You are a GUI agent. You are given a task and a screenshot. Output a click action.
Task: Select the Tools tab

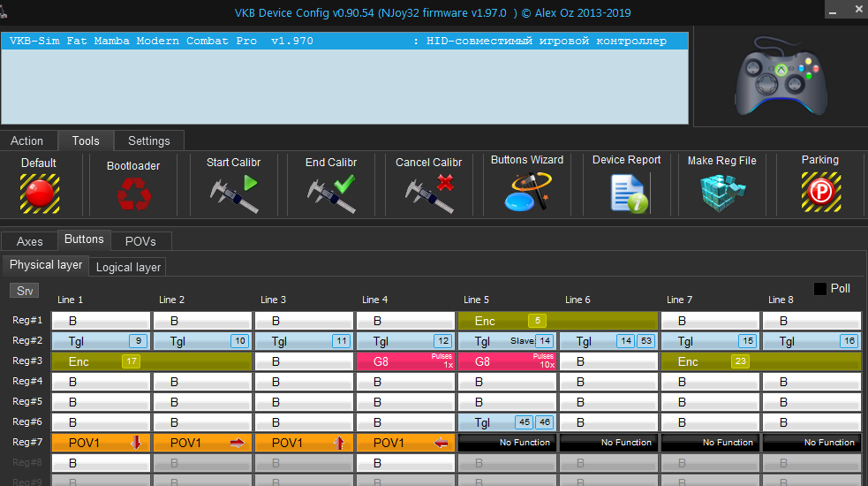pyautogui.click(x=86, y=140)
